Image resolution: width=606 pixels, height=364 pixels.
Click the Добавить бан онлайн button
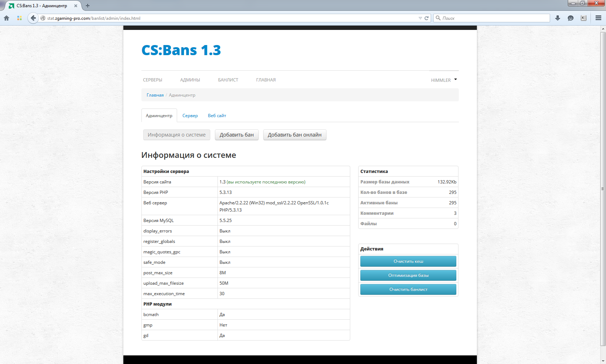(295, 135)
